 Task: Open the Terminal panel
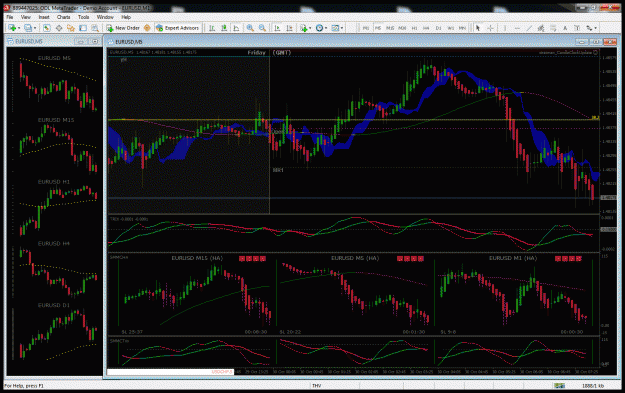[x=83, y=28]
